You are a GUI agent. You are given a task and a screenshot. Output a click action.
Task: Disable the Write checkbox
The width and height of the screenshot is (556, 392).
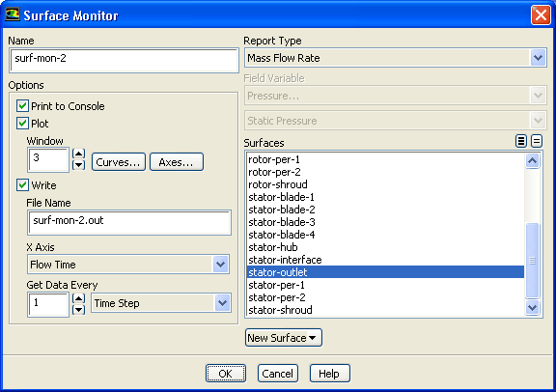click(23, 184)
